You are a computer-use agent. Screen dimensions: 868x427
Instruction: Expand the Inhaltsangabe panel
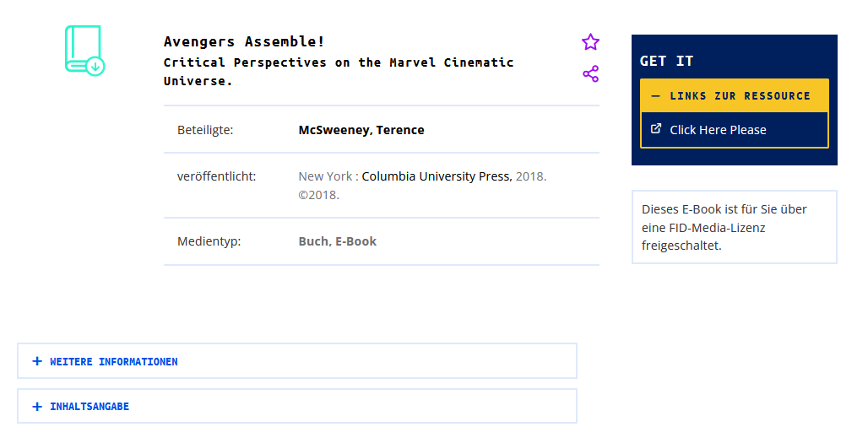click(x=297, y=407)
